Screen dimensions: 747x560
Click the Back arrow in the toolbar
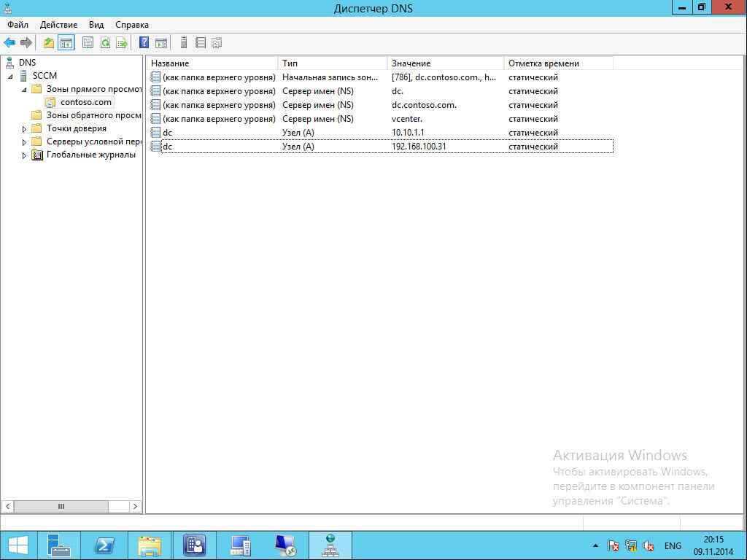(9, 43)
